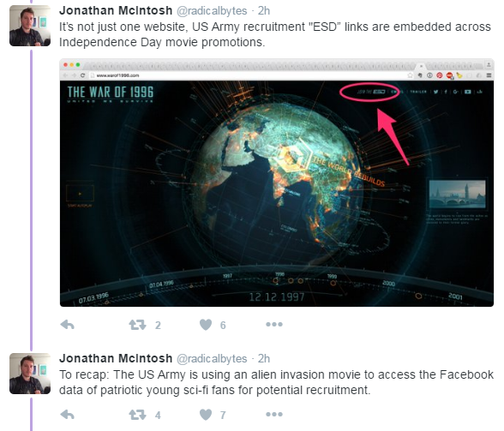Retweet the recap tweet
504x431 pixels.
point(137,415)
